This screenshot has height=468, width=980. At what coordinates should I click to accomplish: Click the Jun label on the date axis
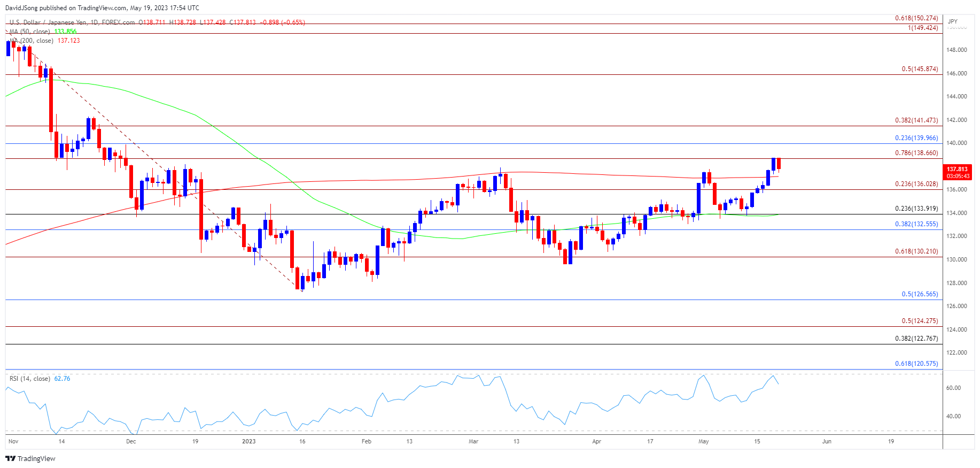[827, 441]
